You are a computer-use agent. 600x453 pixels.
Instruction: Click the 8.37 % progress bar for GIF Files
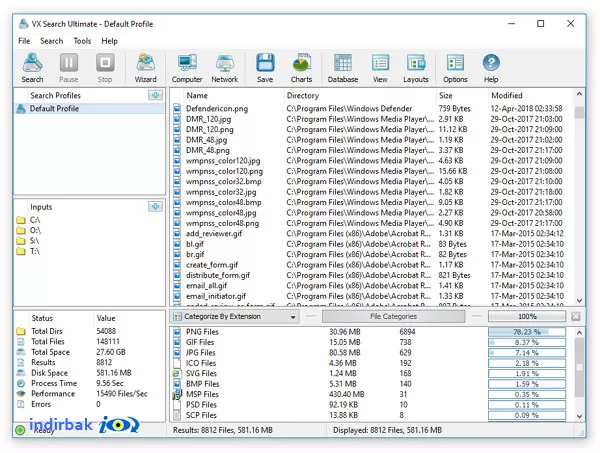527,342
